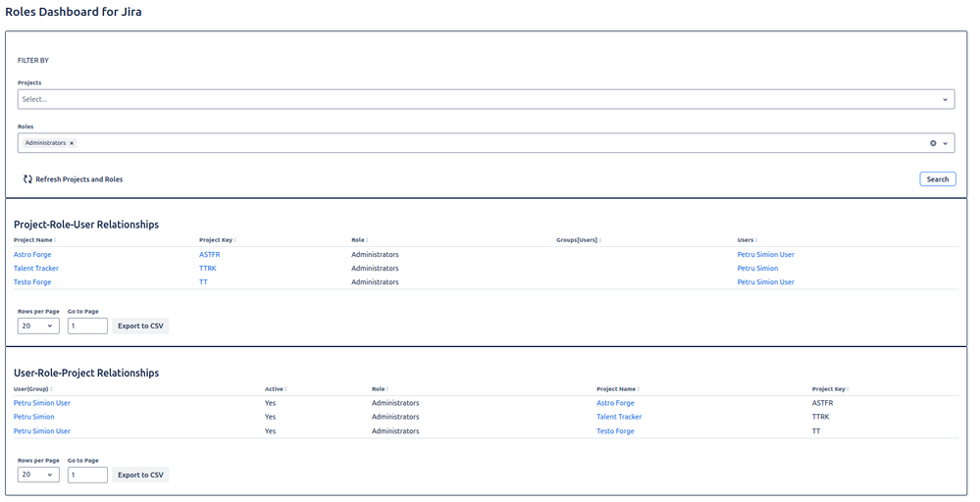
Task: Open the TTRK project key link
Action: [x=208, y=269]
